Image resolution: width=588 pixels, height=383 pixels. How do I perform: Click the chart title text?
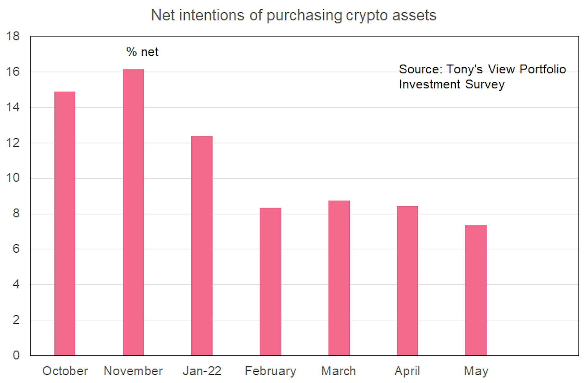coord(293,15)
